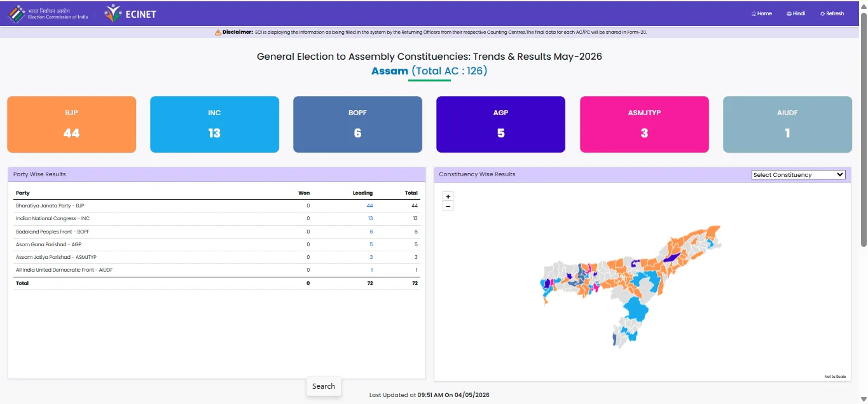Click the Election Commission of India logo
Viewport: 868px width, 404px height.
[x=48, y=13]
